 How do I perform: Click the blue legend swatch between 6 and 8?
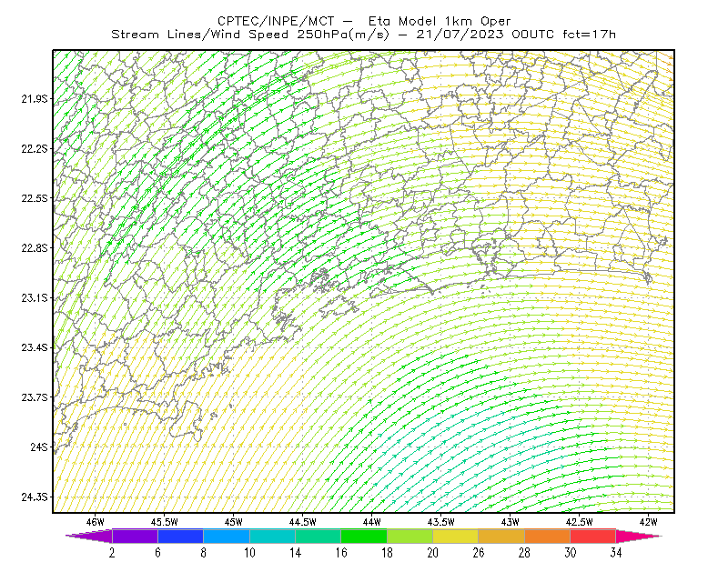180,536
